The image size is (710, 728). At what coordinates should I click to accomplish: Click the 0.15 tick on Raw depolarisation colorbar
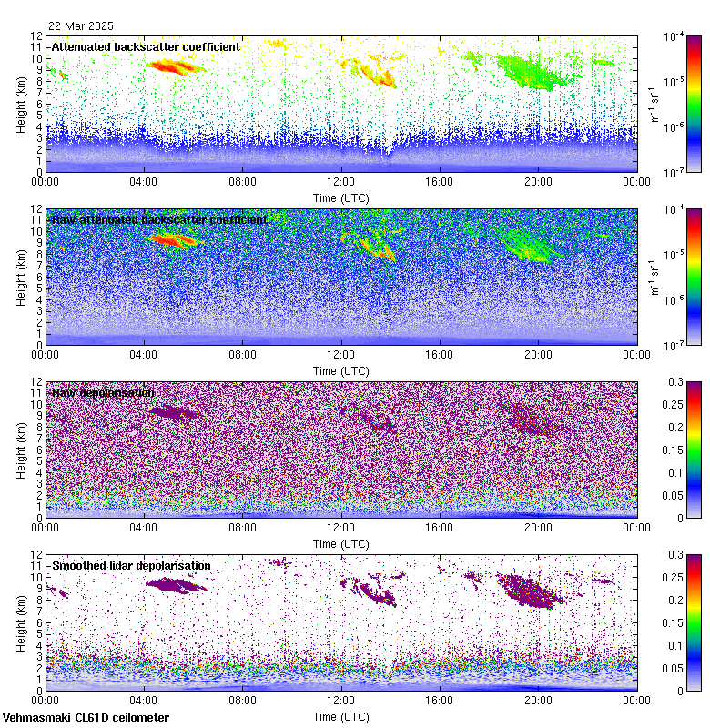pyautogui.click(x=673, y=450)
